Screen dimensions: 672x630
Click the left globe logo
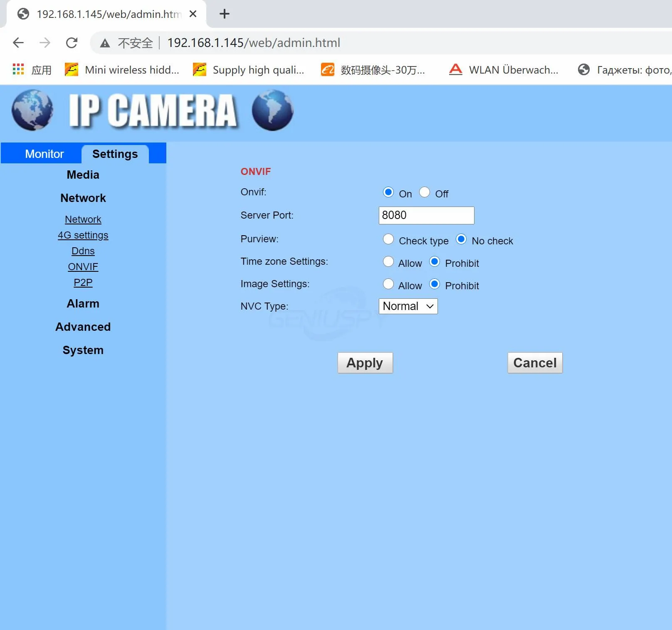click(32, 110)
